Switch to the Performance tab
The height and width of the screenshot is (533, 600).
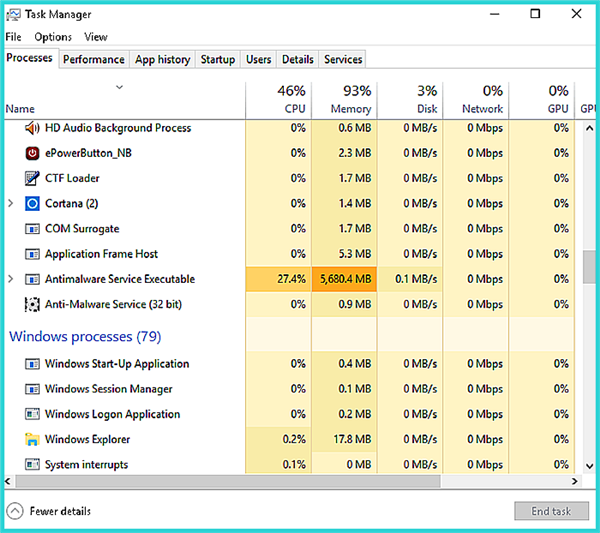tap(94, 60)
